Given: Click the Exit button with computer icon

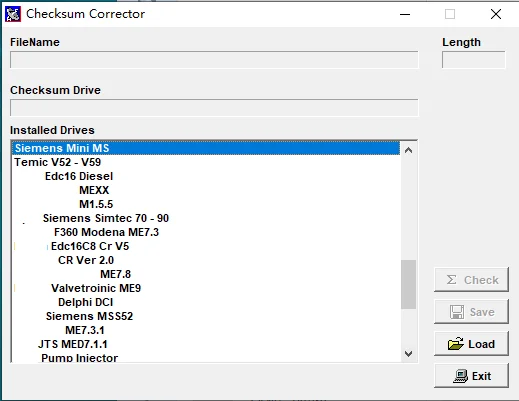Looking at the screenshot, I should pyautogui.click(x=471, y=376).
